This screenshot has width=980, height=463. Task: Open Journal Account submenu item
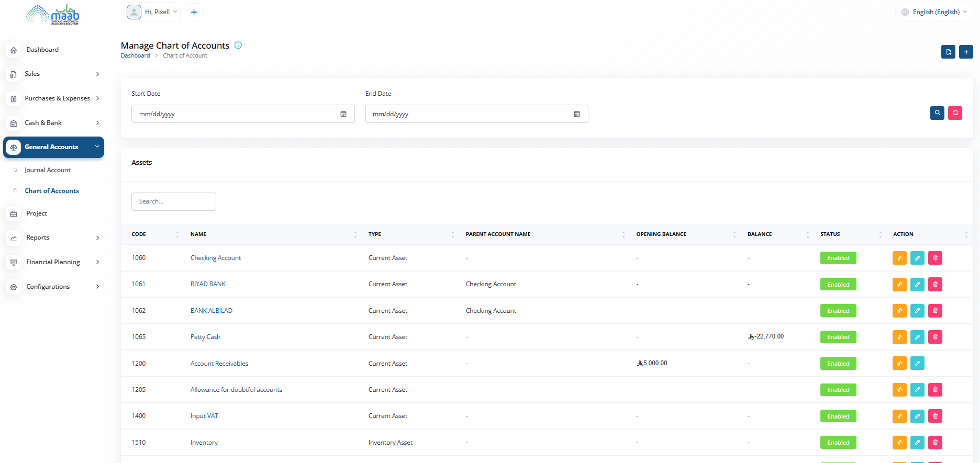coord(47,170)
